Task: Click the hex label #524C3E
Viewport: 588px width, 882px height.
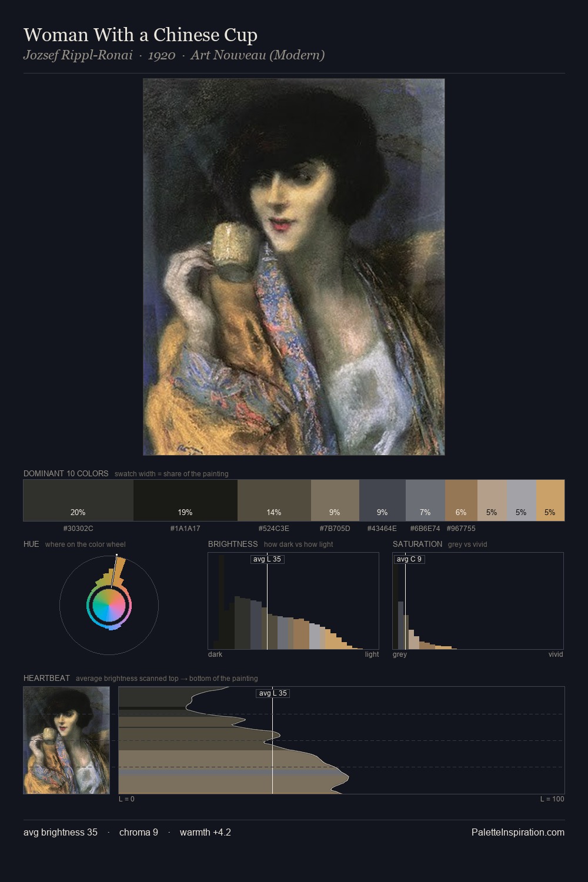Action: 274,529
